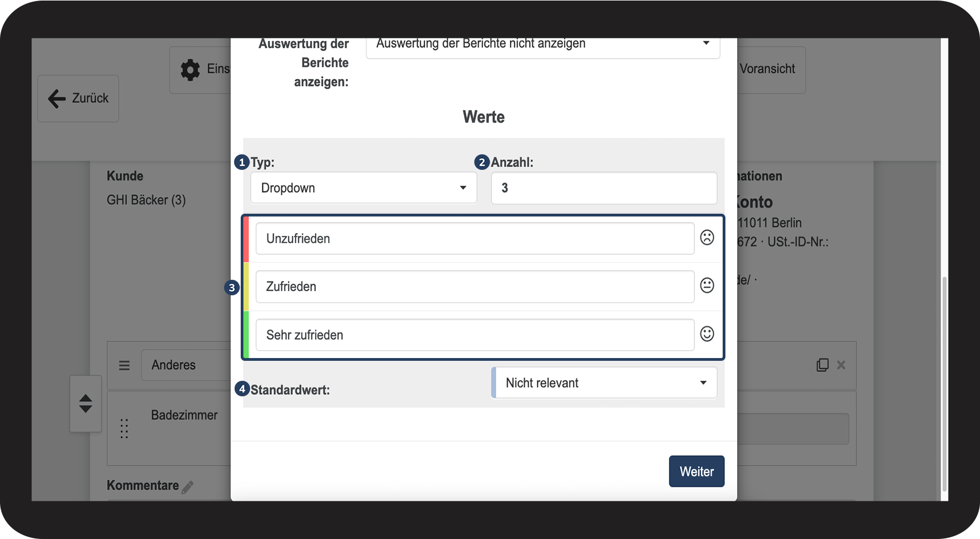Click the Zurück button

pos(78,98)
